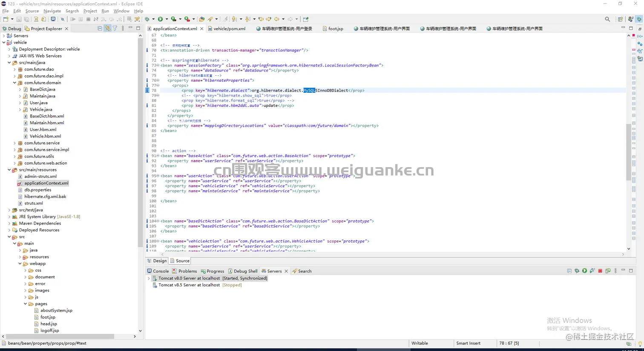
Task: Click the Open Type package icon in toolbar
Action: point(201,19)
